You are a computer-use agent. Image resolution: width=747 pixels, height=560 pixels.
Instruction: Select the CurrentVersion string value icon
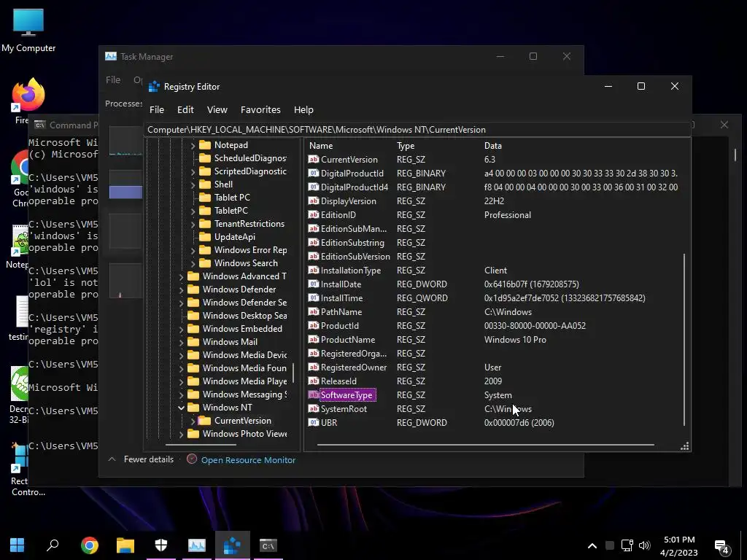click(x=314, y=159)
